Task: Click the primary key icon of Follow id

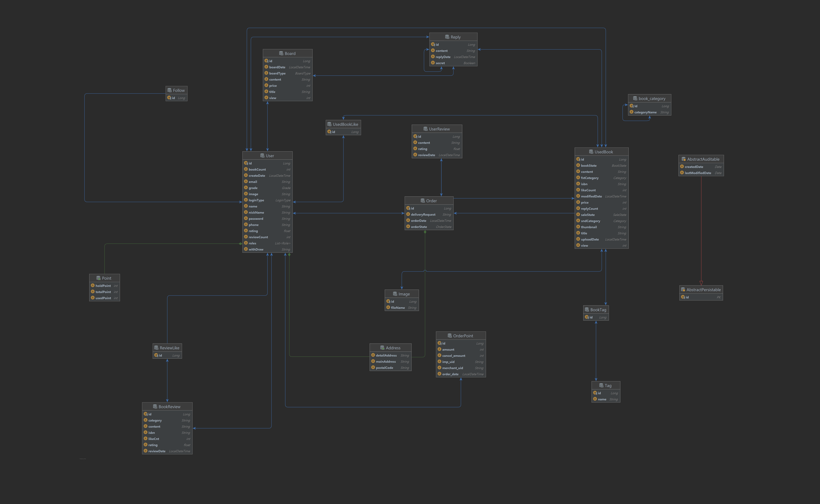Action: pyautogui.click(x=169, y=98)
